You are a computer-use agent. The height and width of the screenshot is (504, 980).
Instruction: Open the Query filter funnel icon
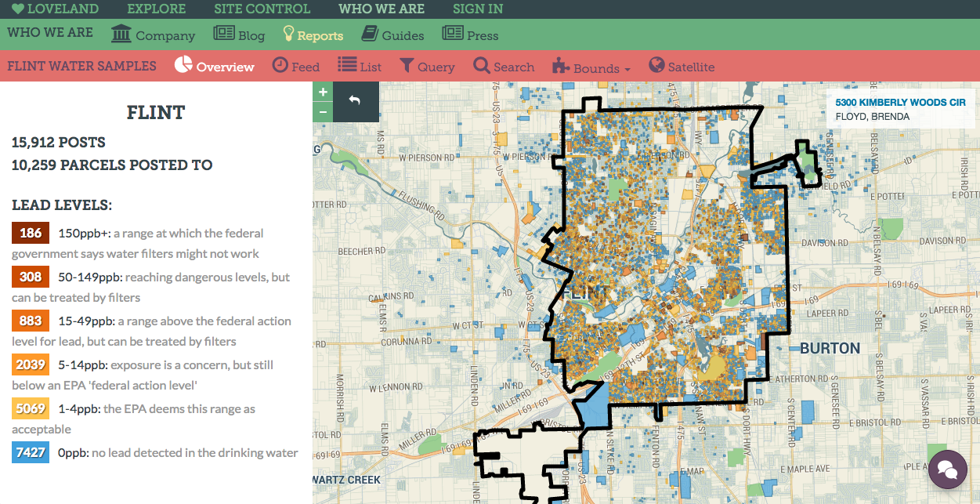point(407,65)
